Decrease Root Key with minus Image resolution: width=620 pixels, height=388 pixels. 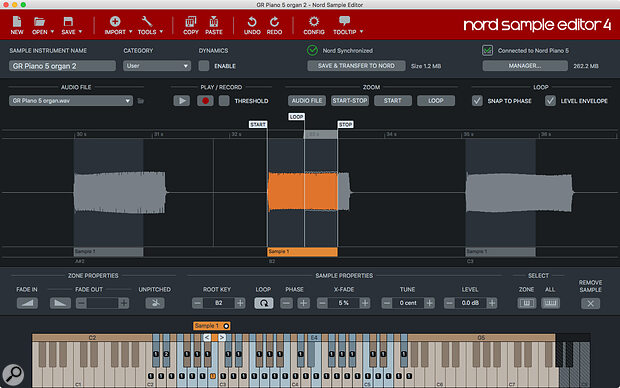(x=197, y=303)
